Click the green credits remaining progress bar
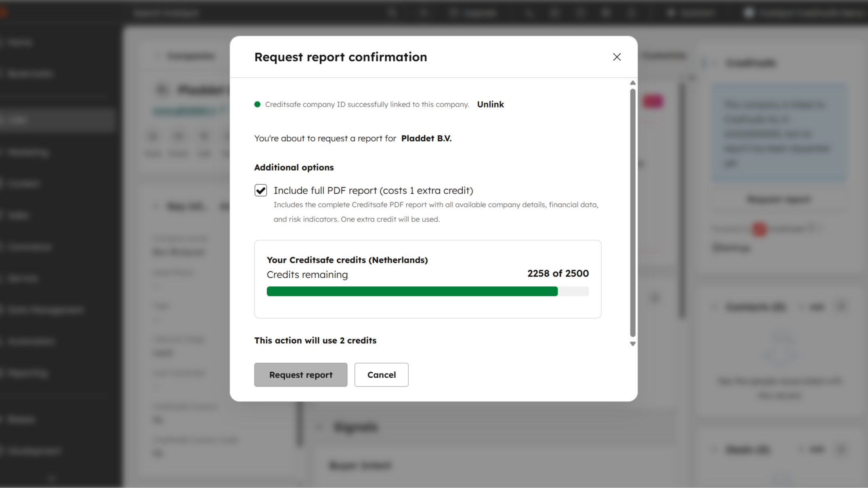868x488 pixels. click(412, 292)
